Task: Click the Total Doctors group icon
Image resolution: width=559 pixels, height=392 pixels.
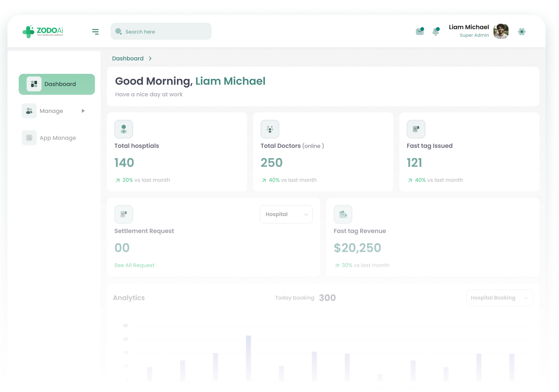Action: point(270,129)
